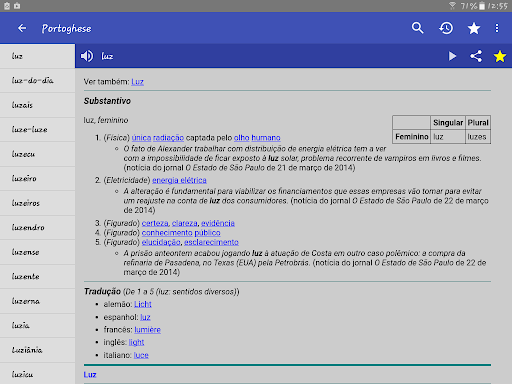The height and width of the screenshot is (384, 512).
Task: Open the 'radiação' link
Action: pos(168,138)
